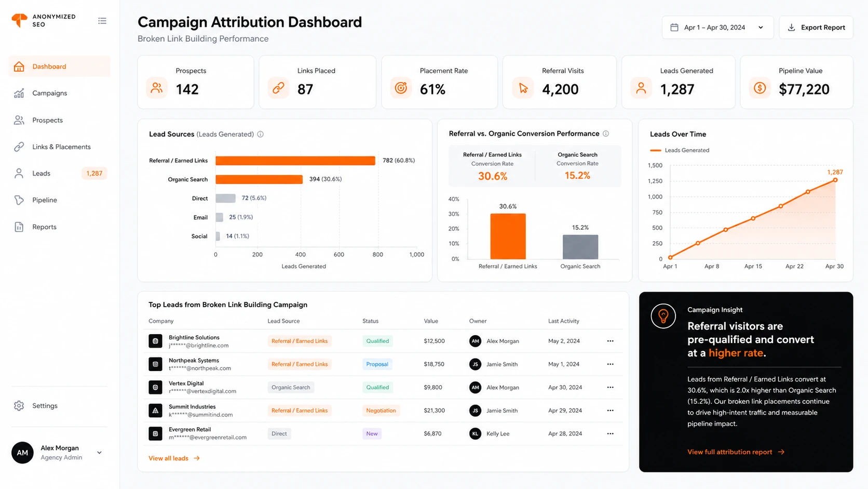Click the Links Placed chain icon
868x489 pixels.
[278, 88]
